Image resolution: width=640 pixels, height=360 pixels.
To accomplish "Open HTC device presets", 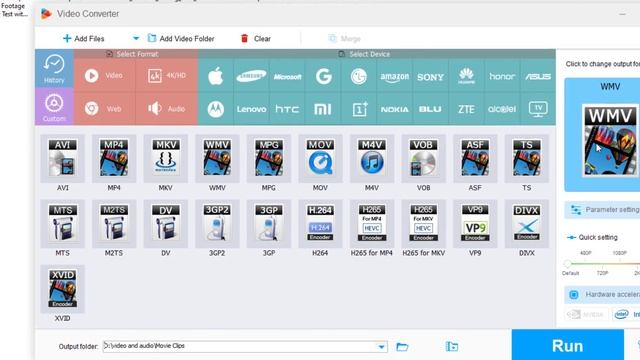I will 287,109.
